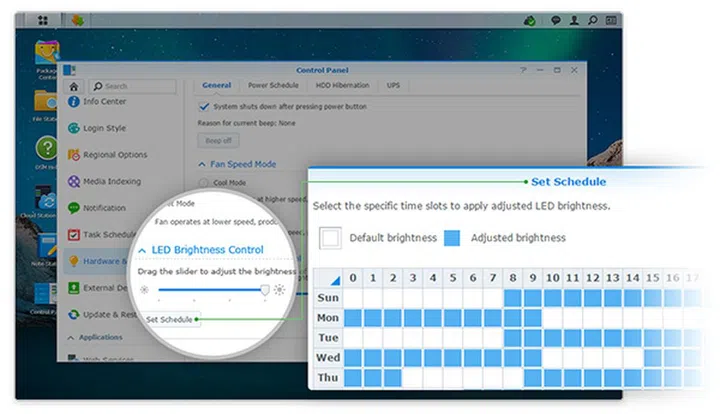Toggle the Thu row hour 5 cell
720x414 pixels.
[453, 378]
